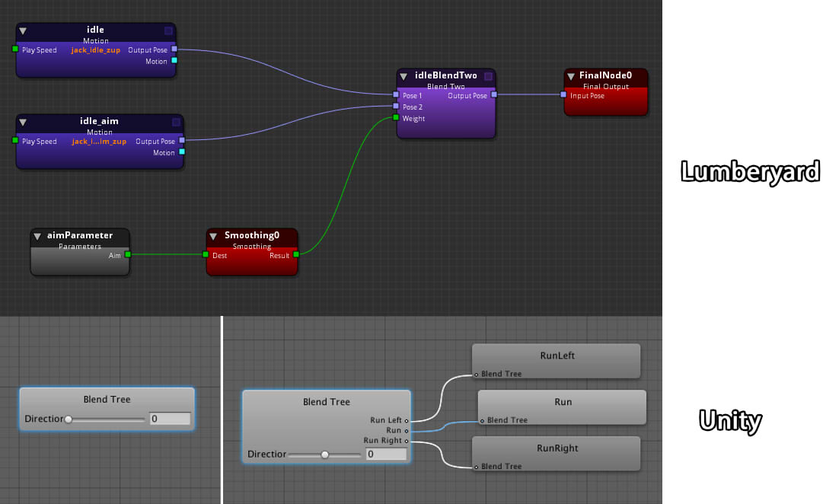
Task: Select the jack_i...im_zup motion label
Action: (x=99, y=142)
